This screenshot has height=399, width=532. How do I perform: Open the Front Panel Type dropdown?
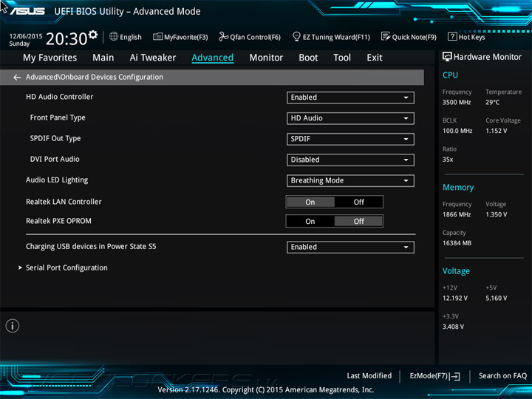coord(350,118)
